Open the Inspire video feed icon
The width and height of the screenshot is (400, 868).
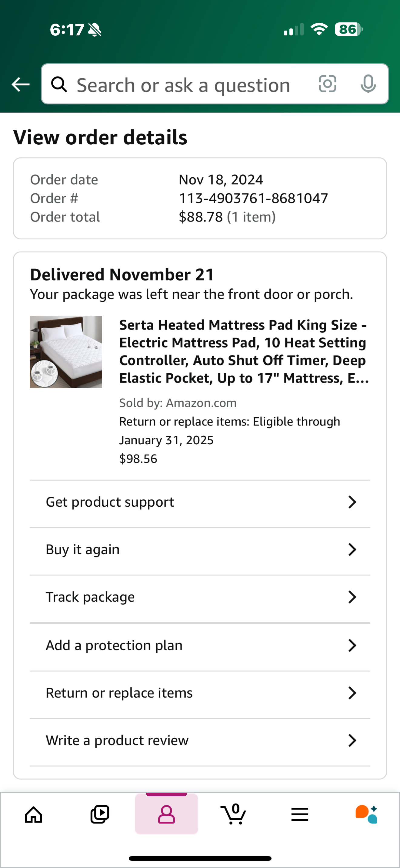click(100, 814)
